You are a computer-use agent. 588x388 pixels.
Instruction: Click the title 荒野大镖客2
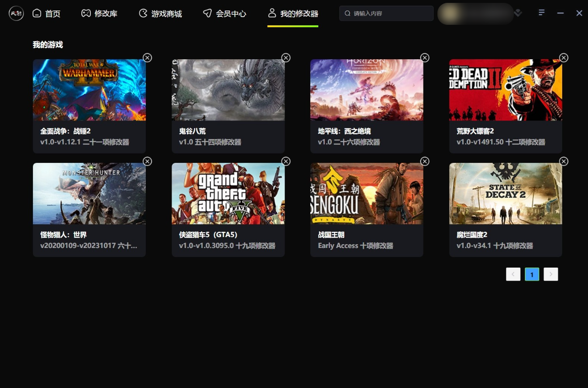pyautogui.click(x=475, y=131)
